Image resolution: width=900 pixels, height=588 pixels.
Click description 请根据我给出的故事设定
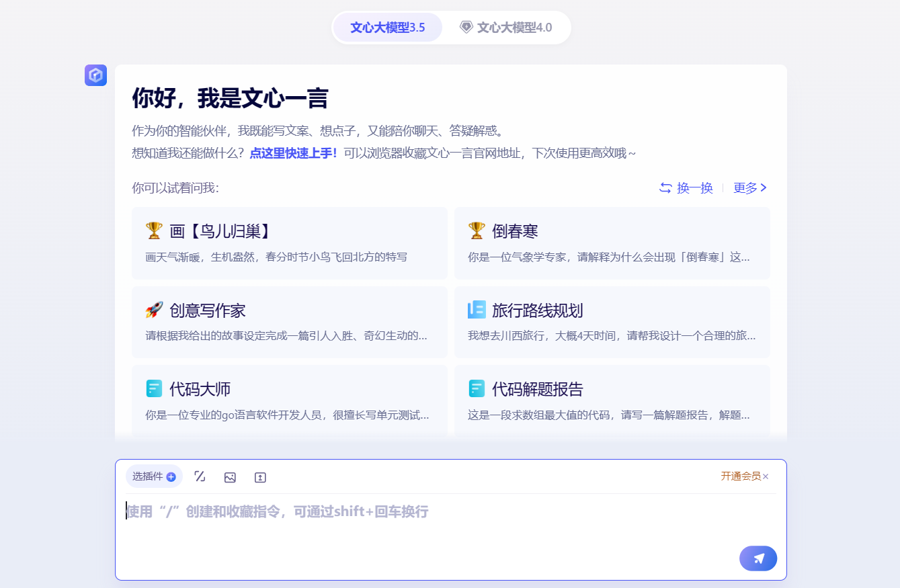(x=286, y=335)
